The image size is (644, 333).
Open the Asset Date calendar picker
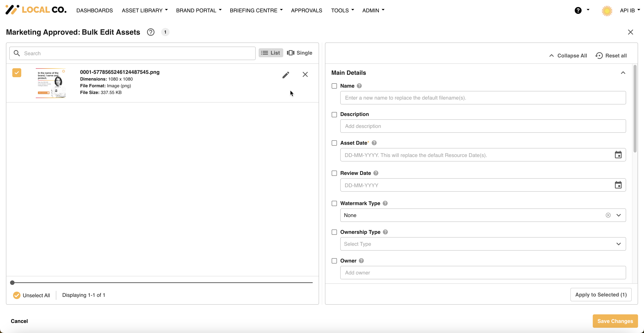click(618, 155)
